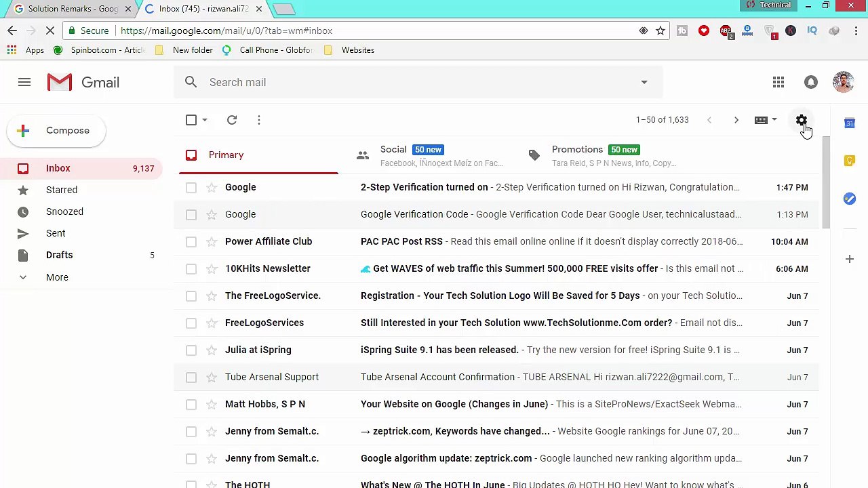
Task: Check the Power Affiliate Club email
Action: click(191, 241)
